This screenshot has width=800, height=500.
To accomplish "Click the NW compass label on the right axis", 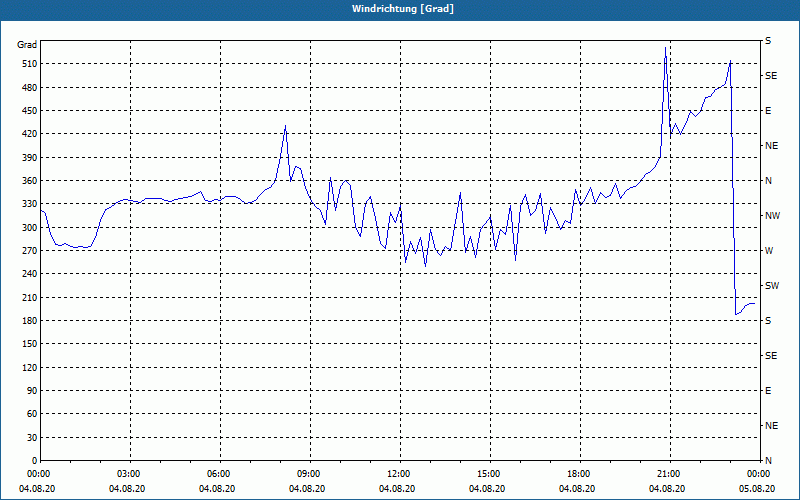I will [772, 216].
